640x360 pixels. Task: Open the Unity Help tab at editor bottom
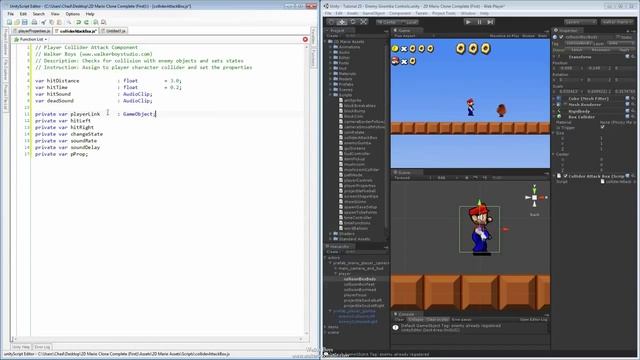(x=21, y=347)
